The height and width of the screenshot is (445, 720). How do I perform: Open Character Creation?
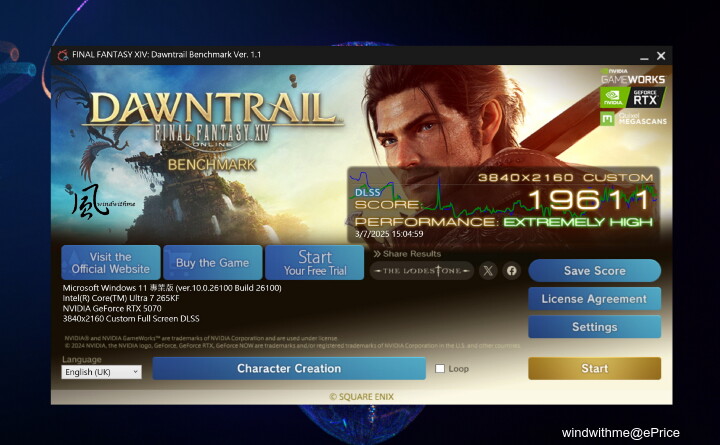(x=289, y=368)
